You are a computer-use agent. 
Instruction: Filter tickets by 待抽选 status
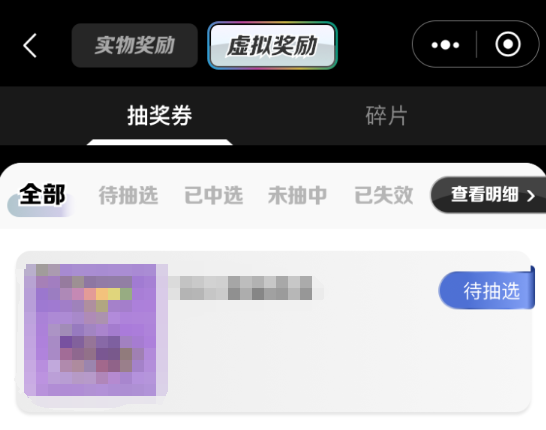[x=128, y=195]
